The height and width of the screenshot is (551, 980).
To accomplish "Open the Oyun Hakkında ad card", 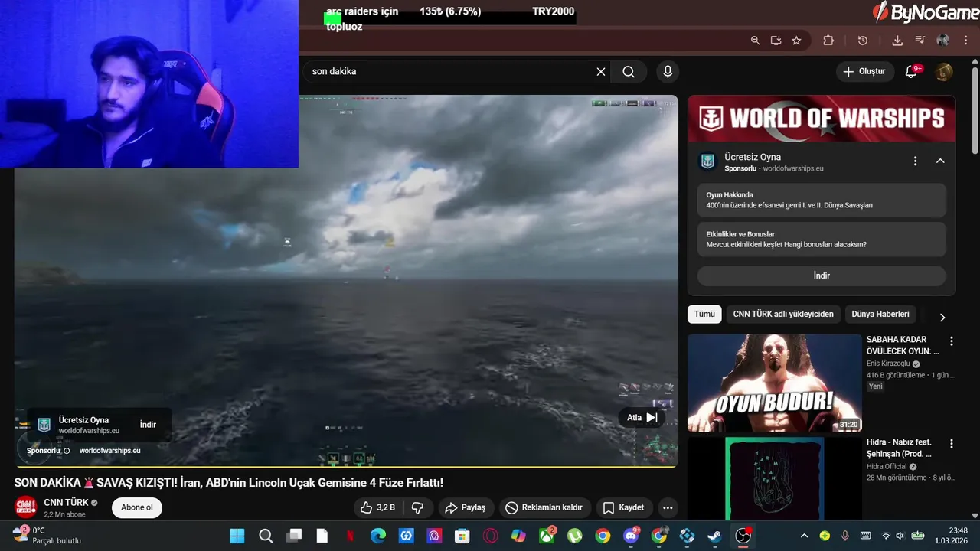I will tap(822, 201).
